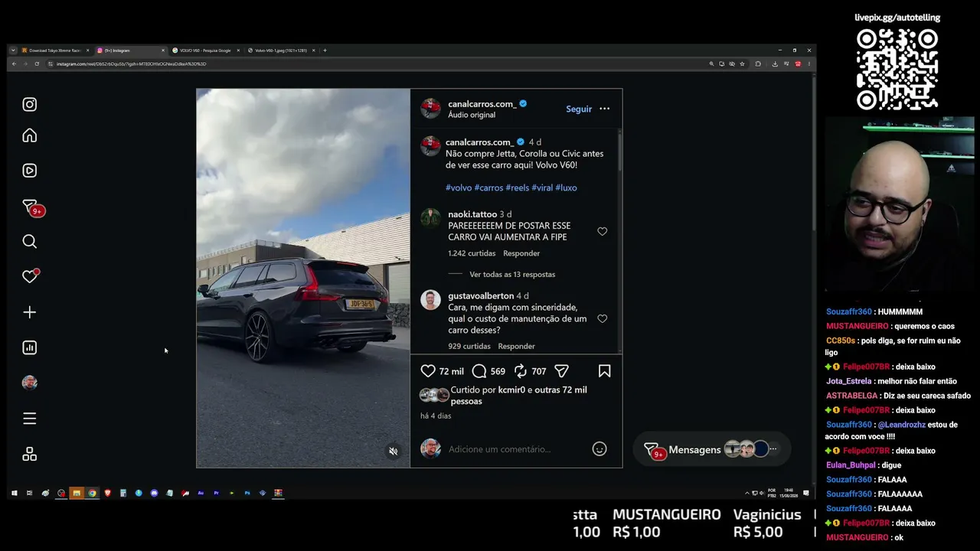
Task: Switch to 'Download Tokyo Xtreme Racer' tab
Action: coord(56,51)
